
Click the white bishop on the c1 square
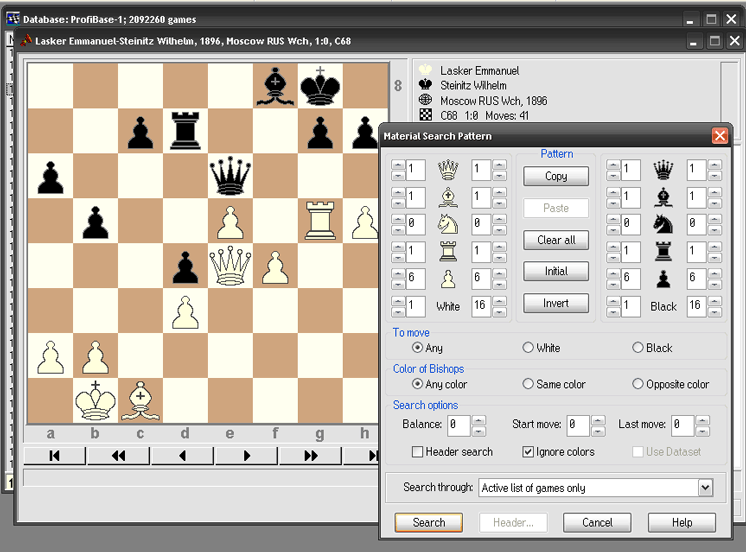140,400
